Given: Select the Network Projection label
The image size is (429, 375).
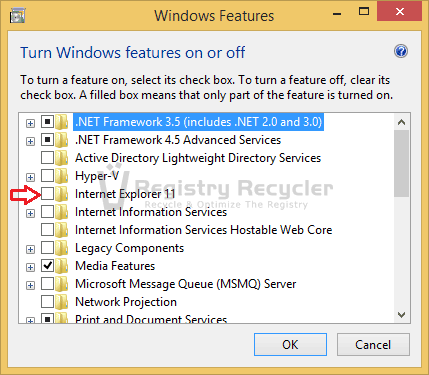Looking at the screenshot, I should (x=126, y=302).
